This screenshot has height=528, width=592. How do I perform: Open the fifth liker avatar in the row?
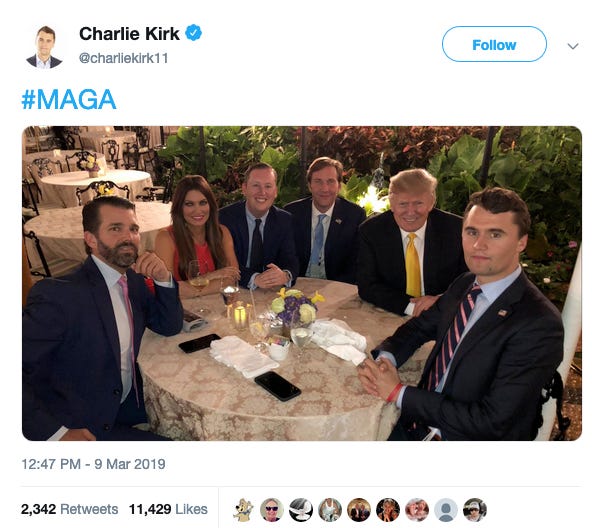(x=359, y=509)
